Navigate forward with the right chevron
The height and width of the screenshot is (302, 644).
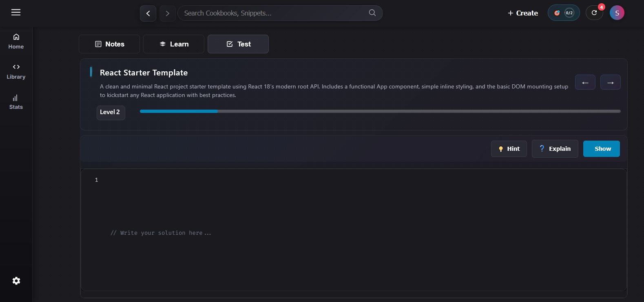point(167,13)
